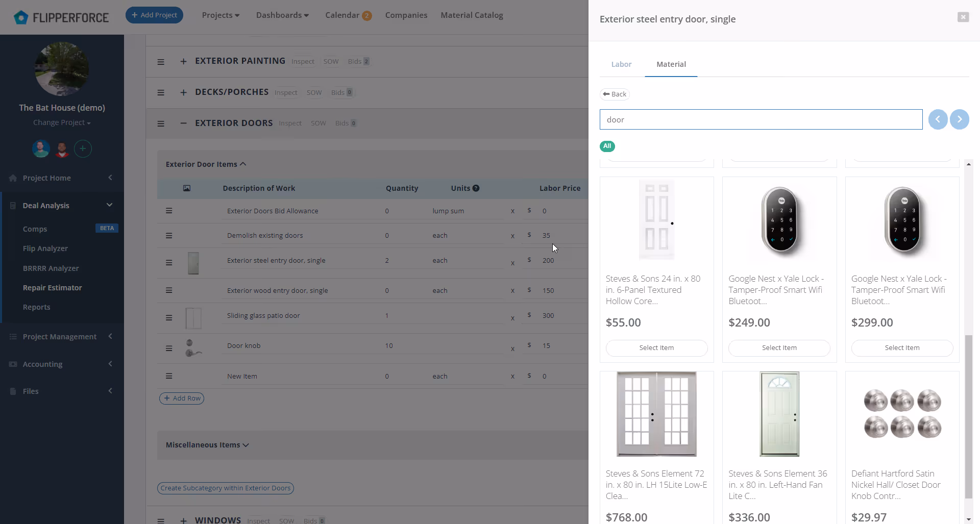Go to next material results page
The image size is (980, 524).
tap(960, 119)
